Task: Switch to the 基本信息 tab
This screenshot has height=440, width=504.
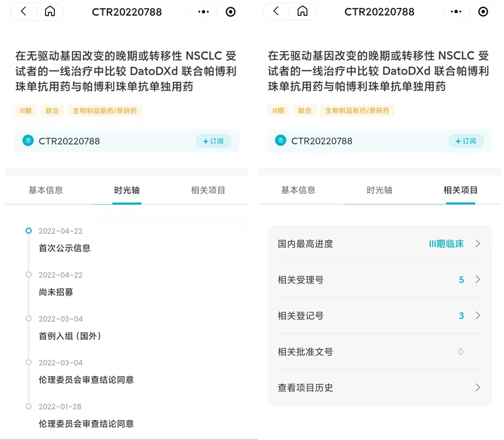Action: click(46, 191)
